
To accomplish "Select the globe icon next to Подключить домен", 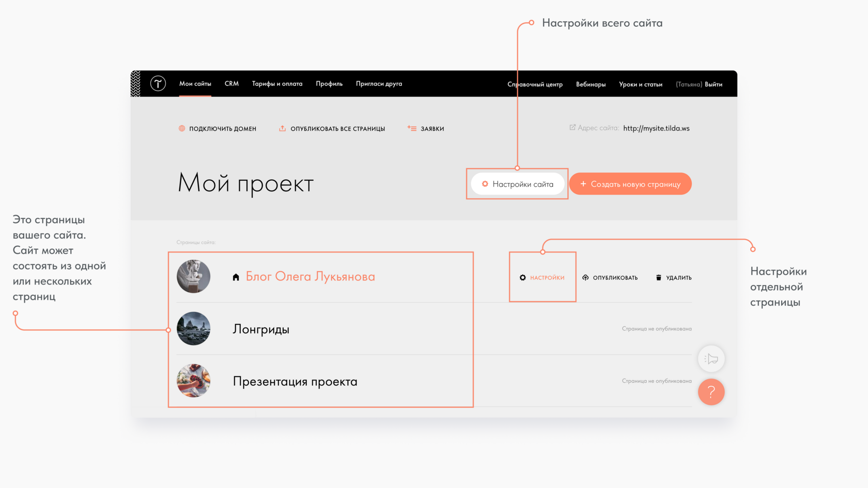I will (x=182, y=128).
